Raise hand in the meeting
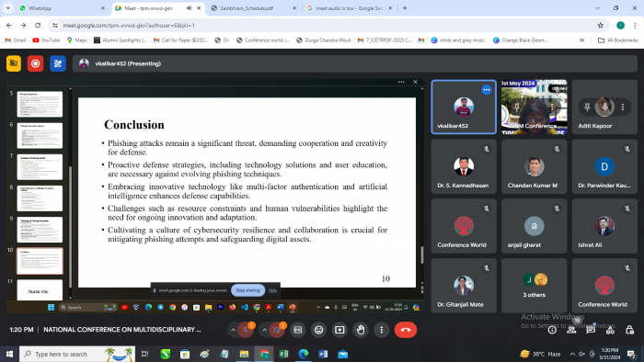644x362 pixels. pos(361,330)
